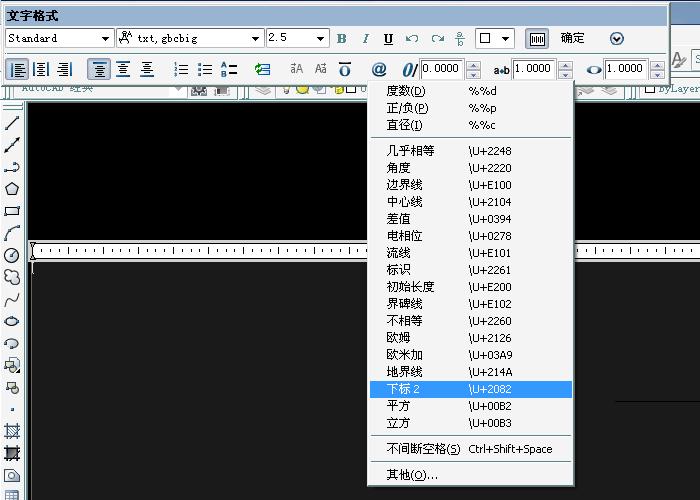This screenshot has width=700, height=500.
Task: Click the @ symbol insertion button
Action: 379,70
